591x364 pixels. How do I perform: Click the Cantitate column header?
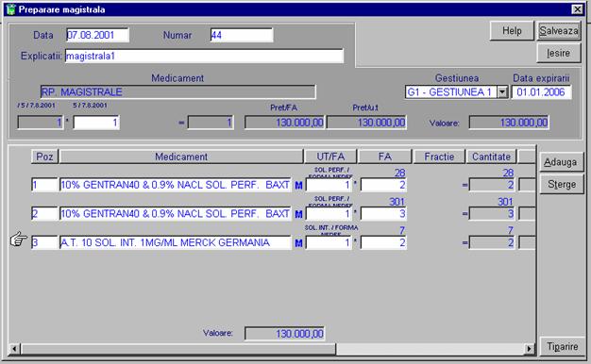[491, 157]
